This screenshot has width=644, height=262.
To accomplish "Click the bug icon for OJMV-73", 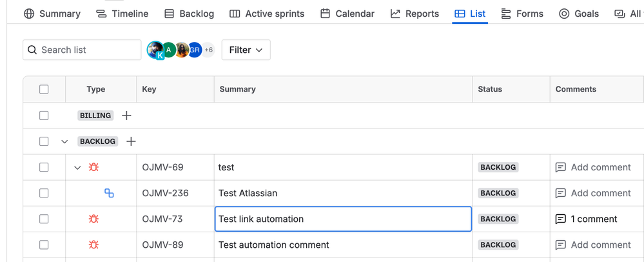I will [93, 219].
